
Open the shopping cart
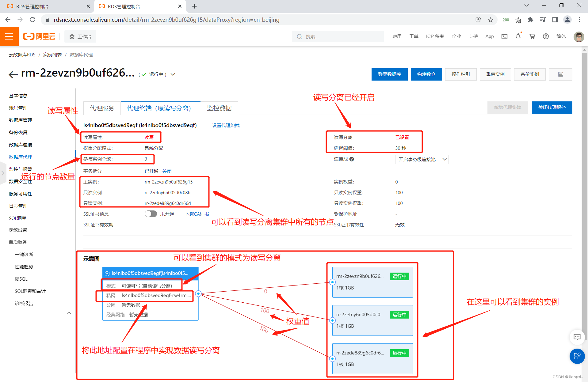click(532, 36)
